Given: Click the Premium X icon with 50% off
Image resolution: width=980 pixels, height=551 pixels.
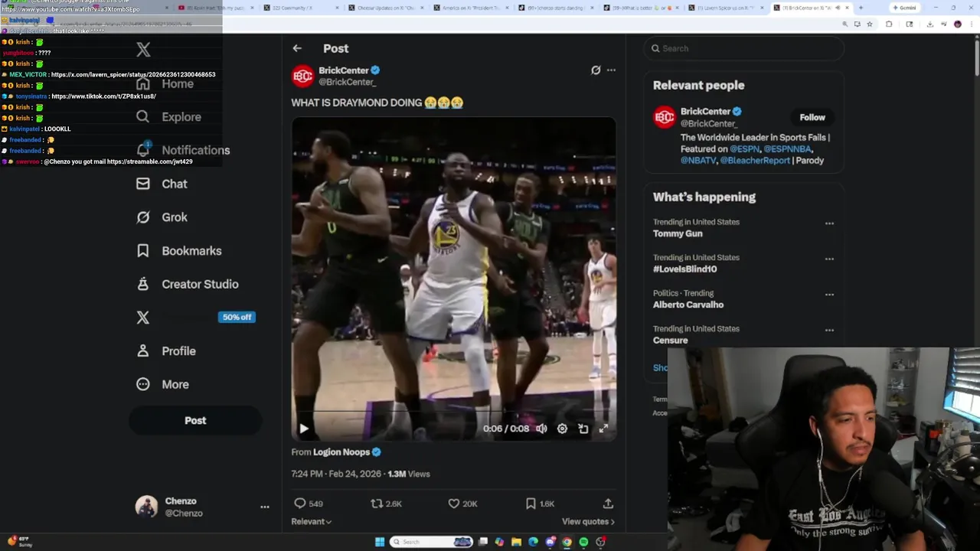Looking at the screenshot, I should pos(143,318).
